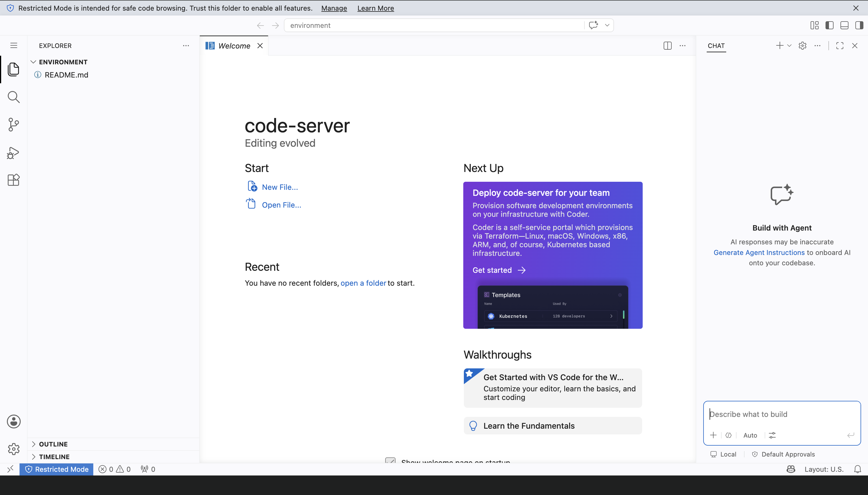The image size is (868, 495).
Task: Open the configure tools sliders icon
Action: point(772,435)
